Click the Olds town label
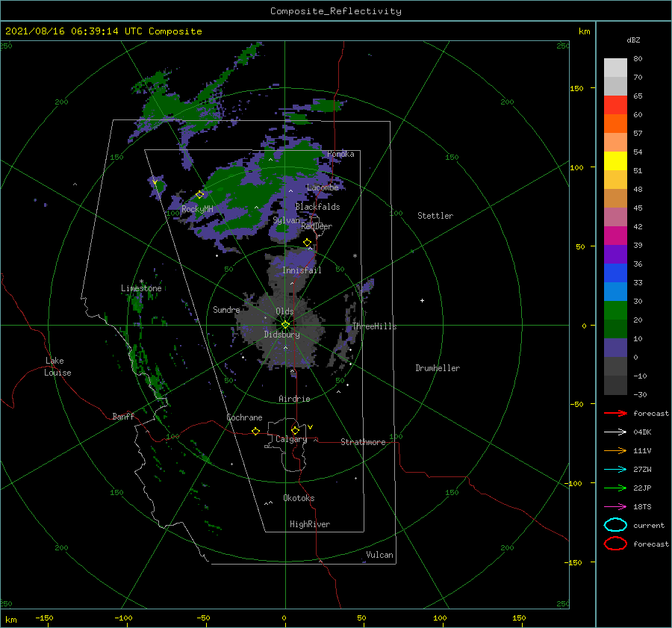Image resolution: width=672 pixels, height=628 pixels. pos(284,311)
